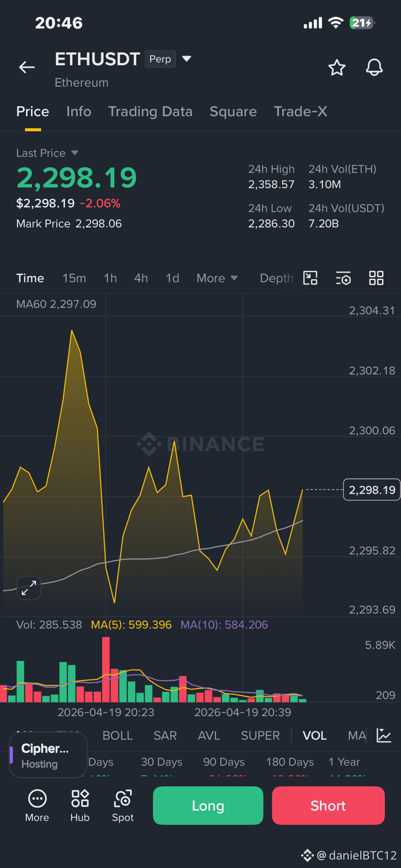Expand the More timeframes dropdown

(217, 278)
